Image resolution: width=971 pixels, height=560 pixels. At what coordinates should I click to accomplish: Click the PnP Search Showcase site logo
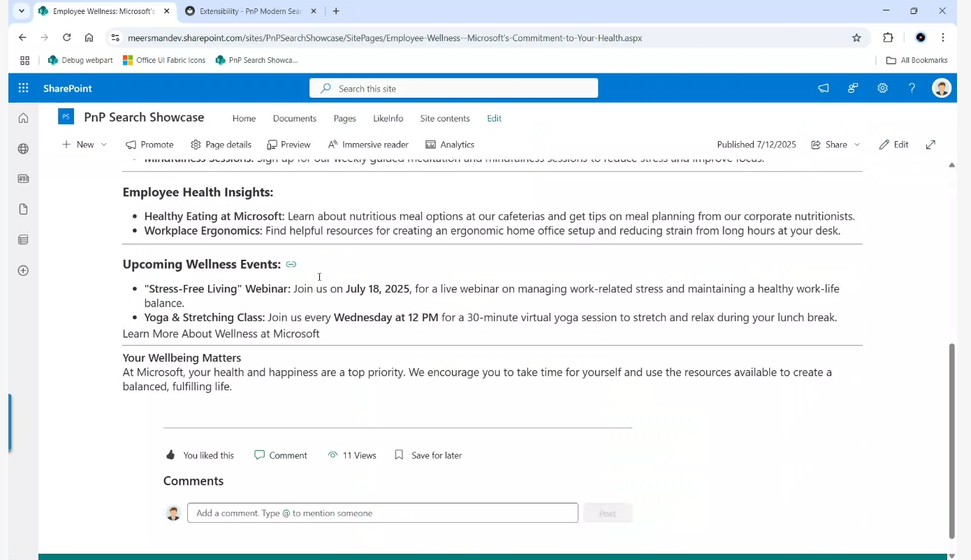click(66, 117)
